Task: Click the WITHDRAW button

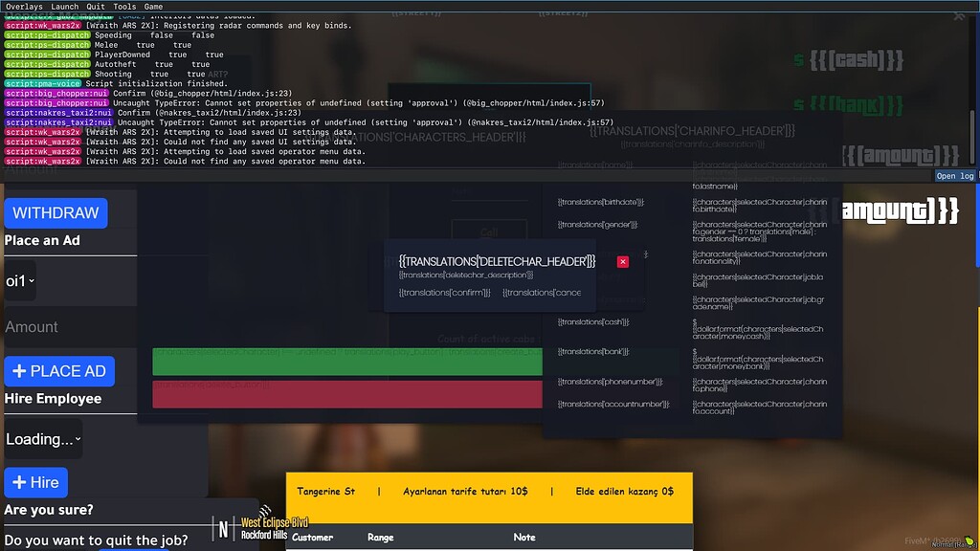Action: [56, 213]
